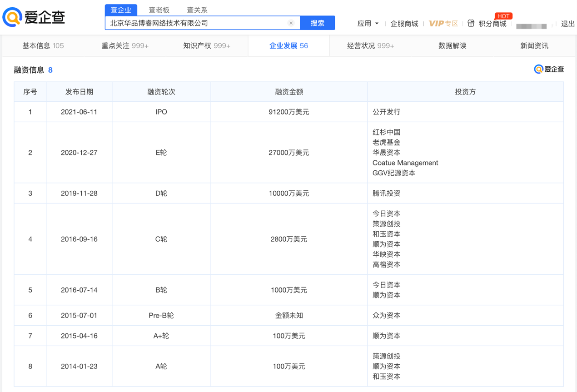Open the 知识产权 999+ tab
The image size is (577, 392).
coord(207,46)
